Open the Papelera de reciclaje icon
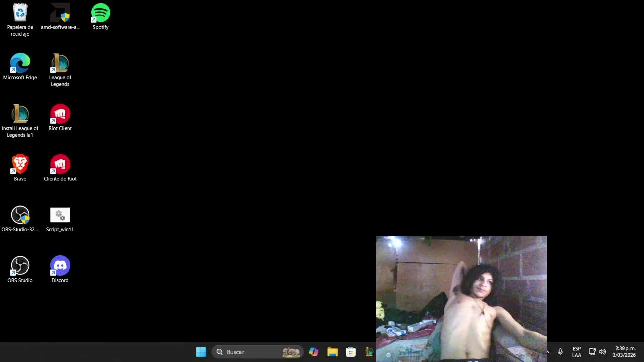 (x=20, y=20)
